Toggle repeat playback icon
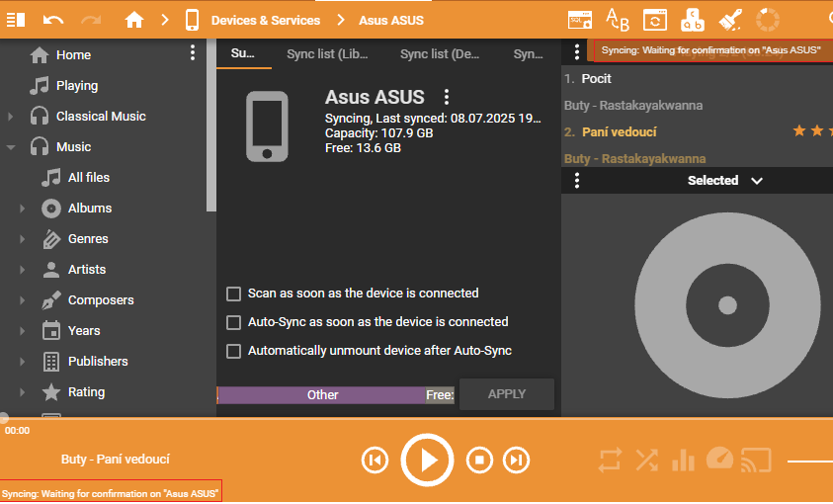The height and width of the screenshot is (504, 833). 610,460
